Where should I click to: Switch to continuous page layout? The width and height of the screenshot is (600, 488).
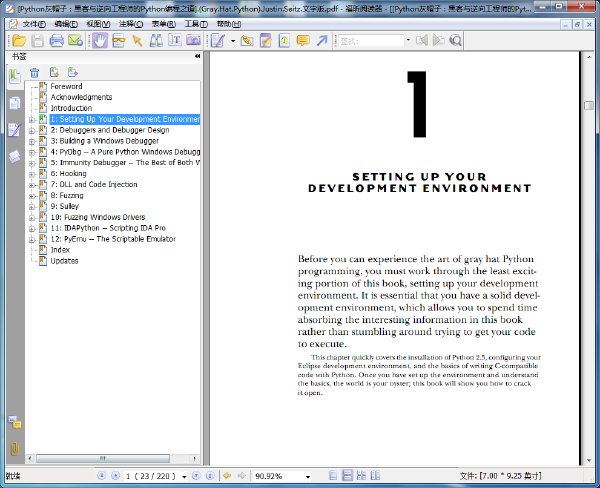(x=347, y=476)
